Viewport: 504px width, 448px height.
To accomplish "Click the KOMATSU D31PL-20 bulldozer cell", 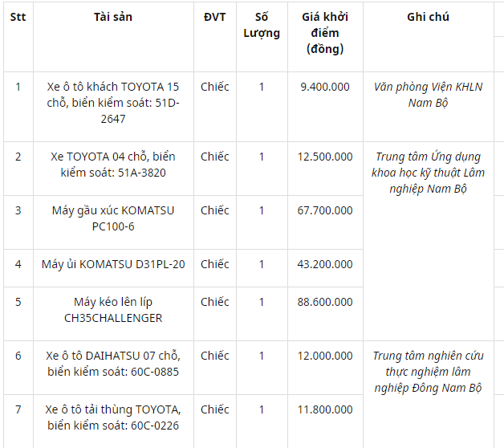I will click(113, 264).
